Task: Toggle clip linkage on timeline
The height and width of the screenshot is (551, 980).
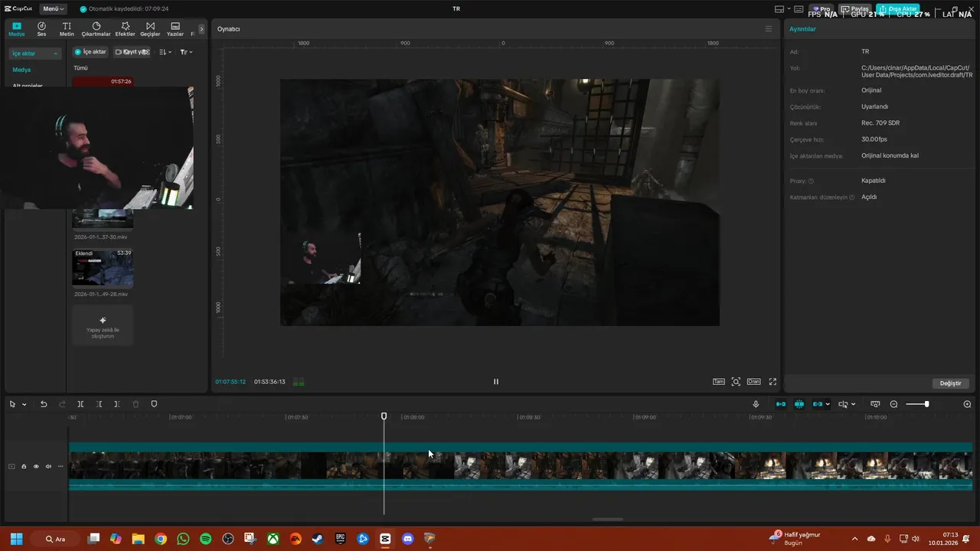Action: pyautogui.click(x=818, y=404)
